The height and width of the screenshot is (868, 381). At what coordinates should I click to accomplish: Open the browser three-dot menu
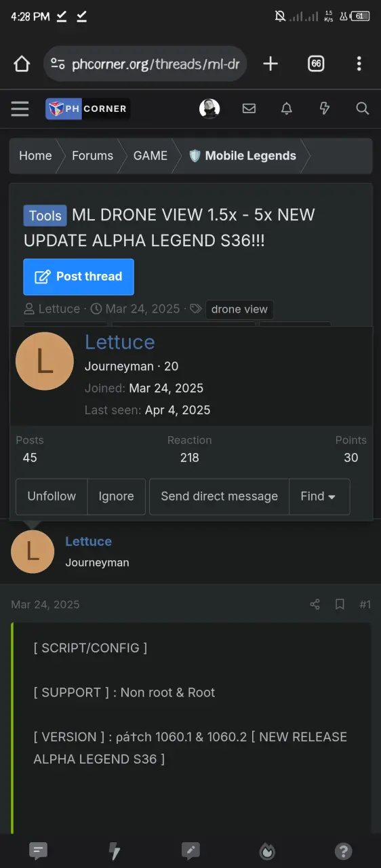tap(359, 64)
